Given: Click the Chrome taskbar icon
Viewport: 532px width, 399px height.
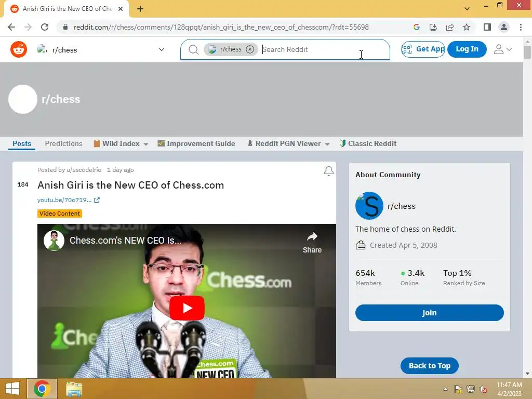Looking at the screenshot, I should [42, 389].
